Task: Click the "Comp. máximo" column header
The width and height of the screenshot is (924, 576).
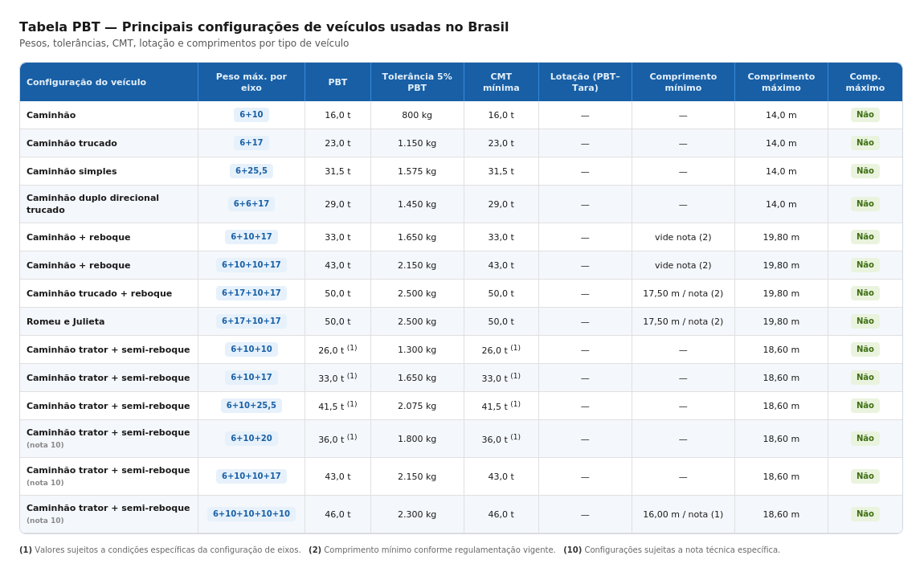Action: 865,82
